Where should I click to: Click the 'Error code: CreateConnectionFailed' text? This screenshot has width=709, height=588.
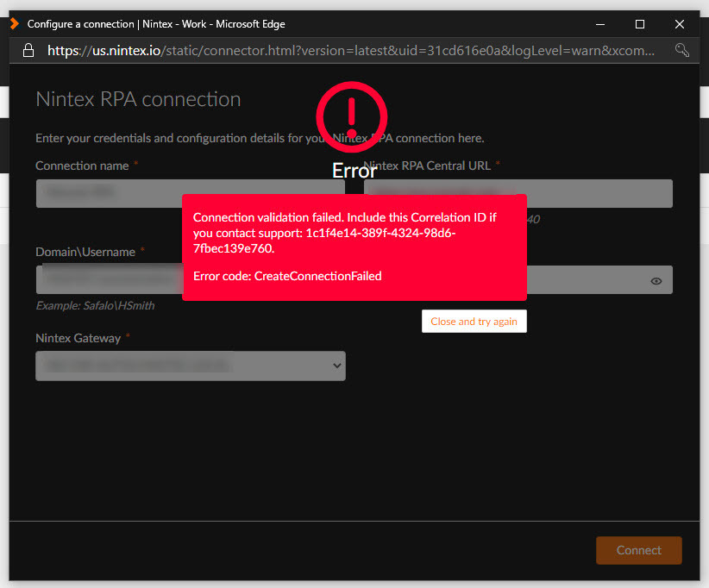[287, 276]
